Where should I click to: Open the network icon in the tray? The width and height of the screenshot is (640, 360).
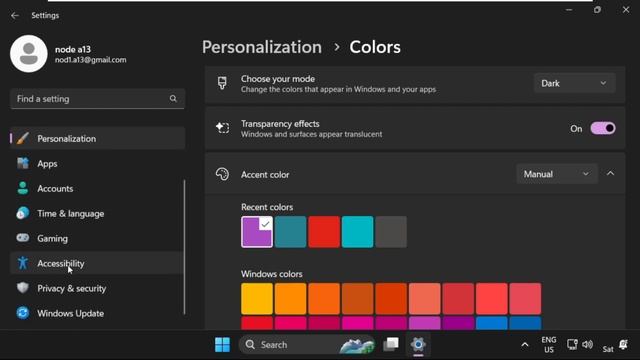(x=572, y=344)
